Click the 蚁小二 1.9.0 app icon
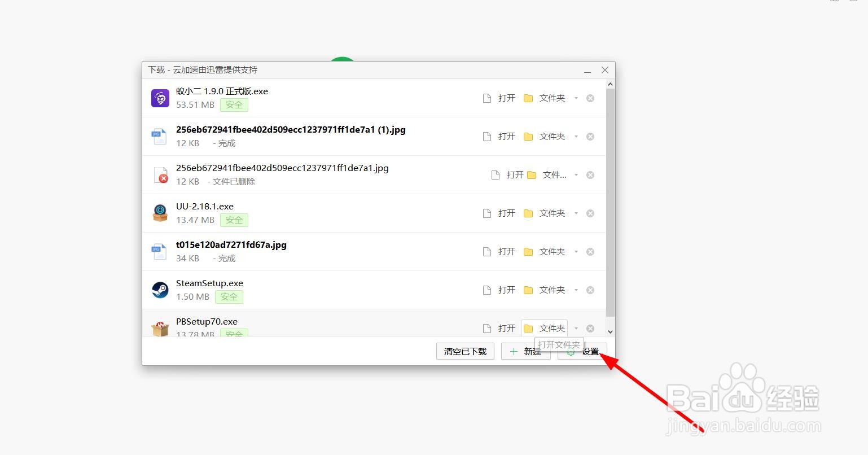Image resolution: width=868 pixels, height=455 pixels. 160,98
